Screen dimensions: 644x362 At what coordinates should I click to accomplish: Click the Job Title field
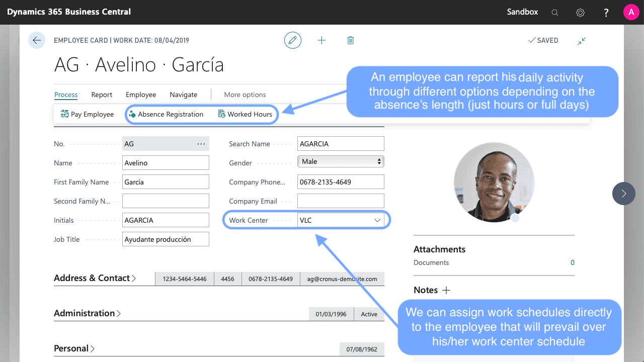click(x=166, y=239)
